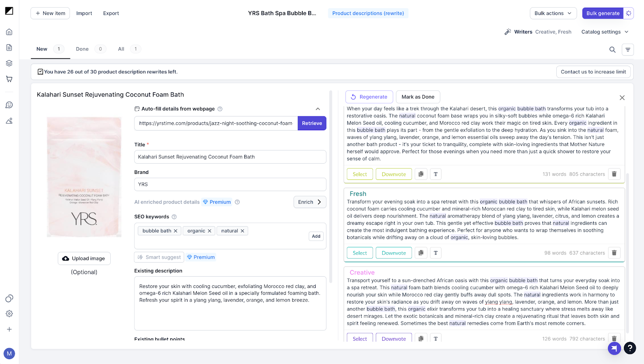This screenshot has height=364, width=644.
Task: Click into the Brand input field
Action: [230, 184]
